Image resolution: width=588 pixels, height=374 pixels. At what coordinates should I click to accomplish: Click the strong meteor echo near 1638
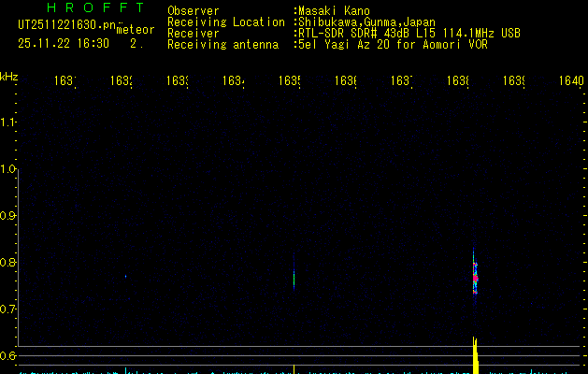[475, 276]
